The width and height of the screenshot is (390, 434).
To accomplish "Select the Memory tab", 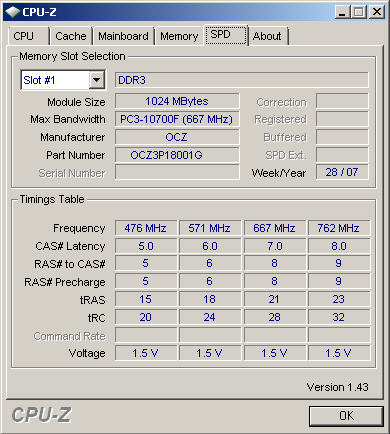I will pos(179,36).
